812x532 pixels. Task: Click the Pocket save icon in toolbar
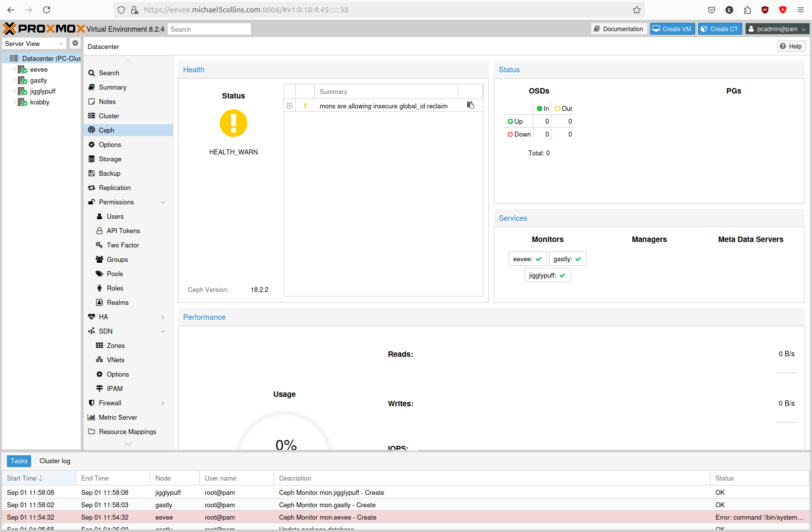coord(712,10)
